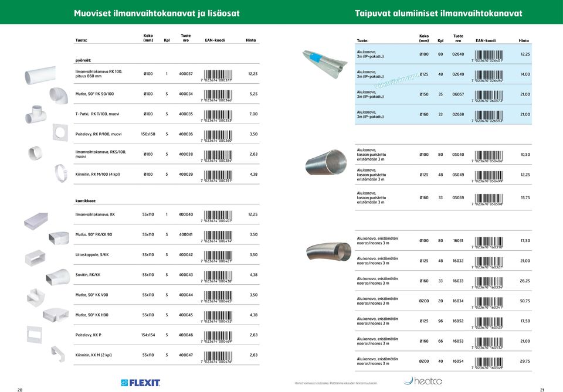Click size '150x150' for Peitelevy RK P/100

148,134
